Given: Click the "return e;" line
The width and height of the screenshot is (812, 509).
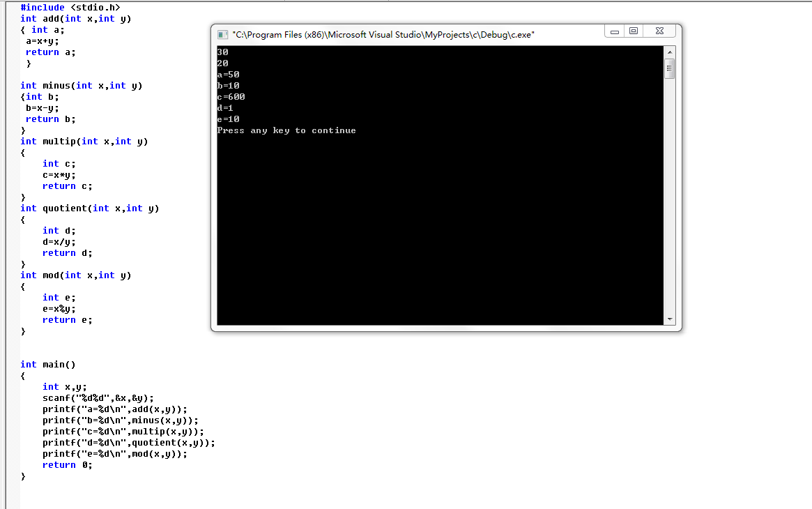Looking at the screenshot, I should [68, 320].
